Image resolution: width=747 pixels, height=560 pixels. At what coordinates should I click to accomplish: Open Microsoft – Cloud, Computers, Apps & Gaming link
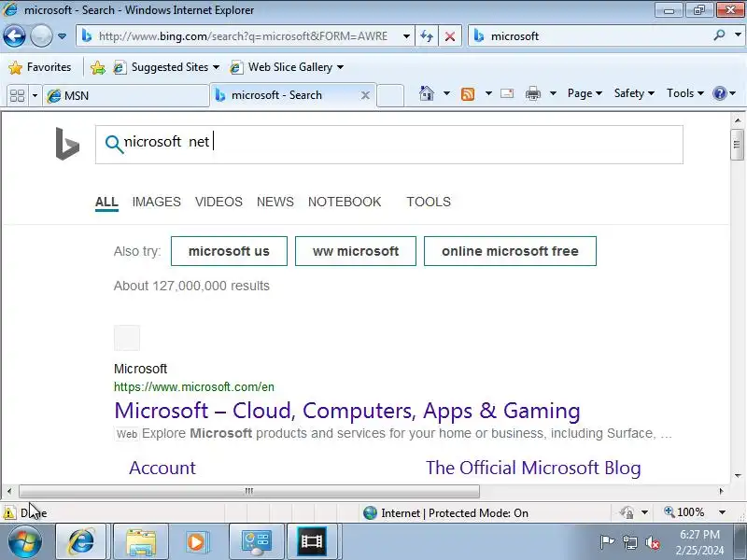click(347, 411)
